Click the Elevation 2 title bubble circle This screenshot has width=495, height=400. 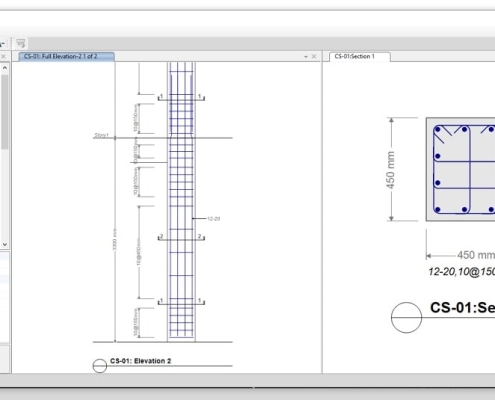(100, 366)
